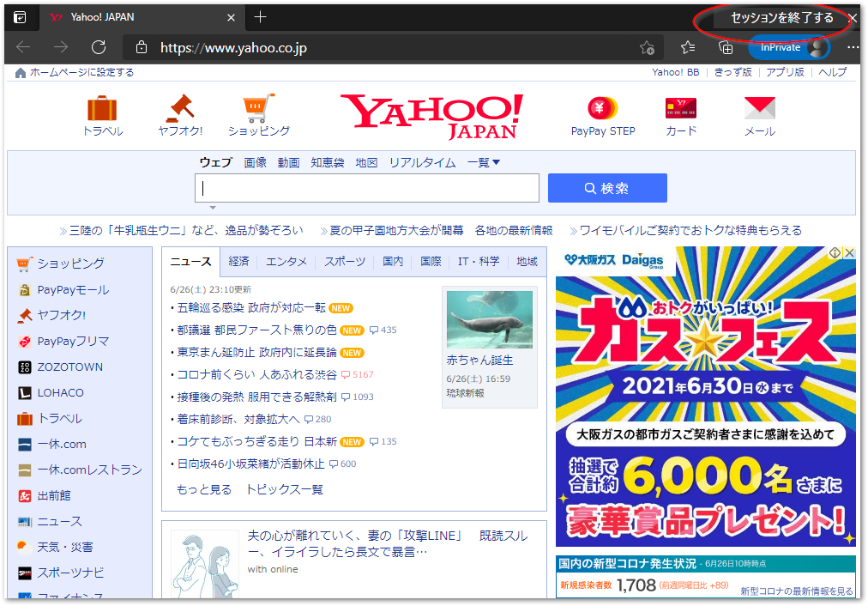The height and width of the screenshot is (606, 868).
Task: Open 出前館 in the left sidebar
Action: pos(54,495)
